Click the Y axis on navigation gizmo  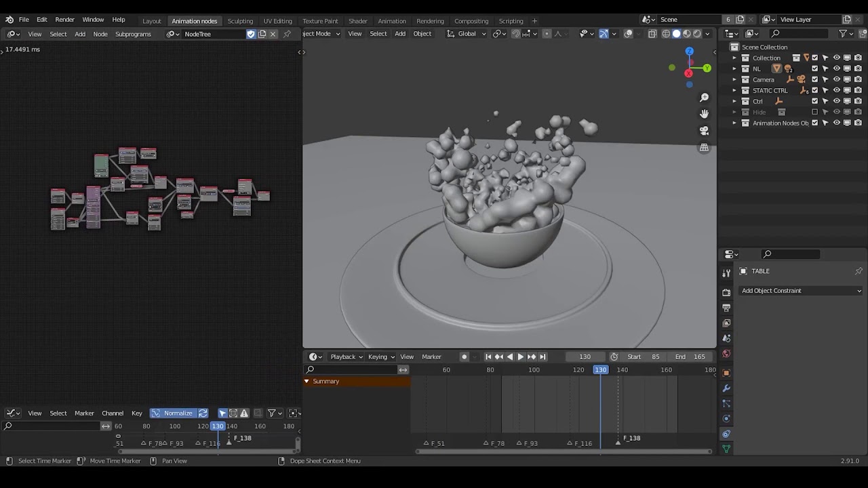[x=707, y=68]
